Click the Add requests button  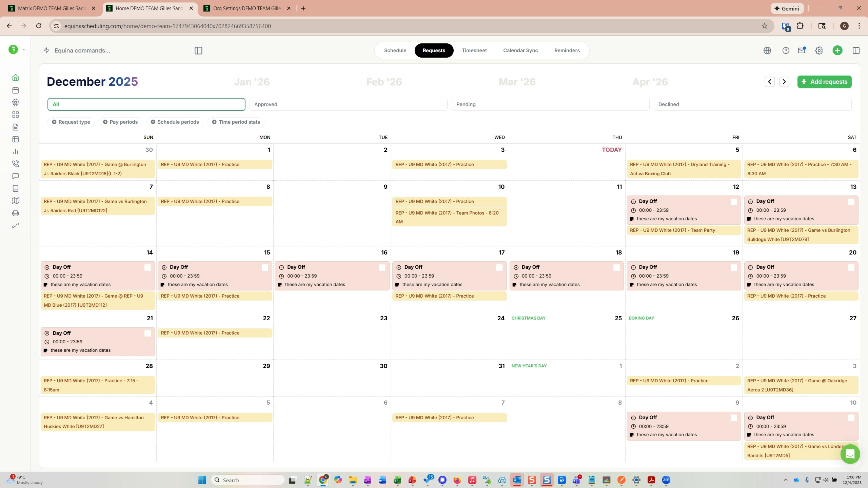[x=824, y=82]
